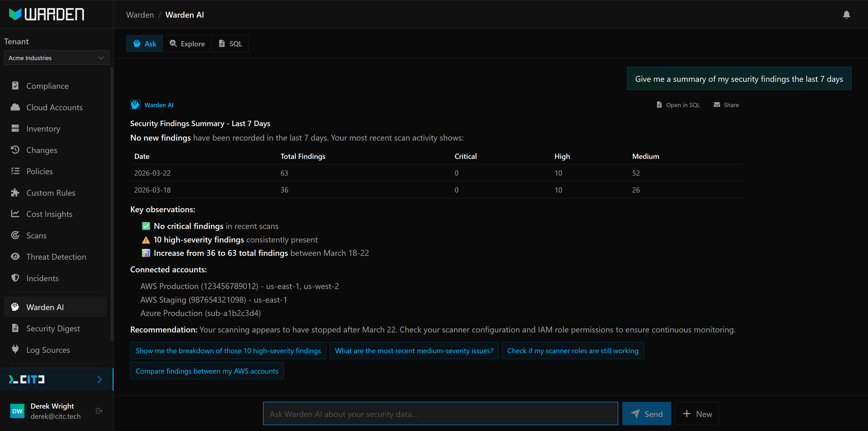Open the Inventory view
The image size is (868, 431).
click(43, 128)
